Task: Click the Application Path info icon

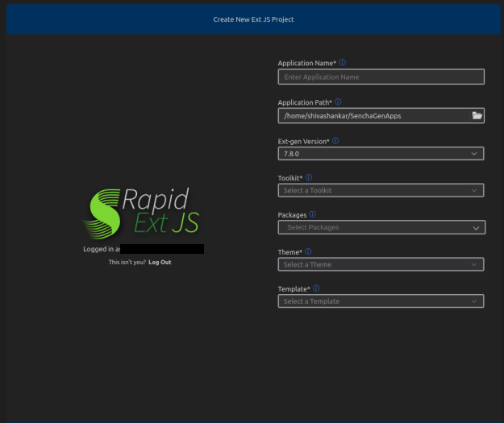Action: point(338,102)
